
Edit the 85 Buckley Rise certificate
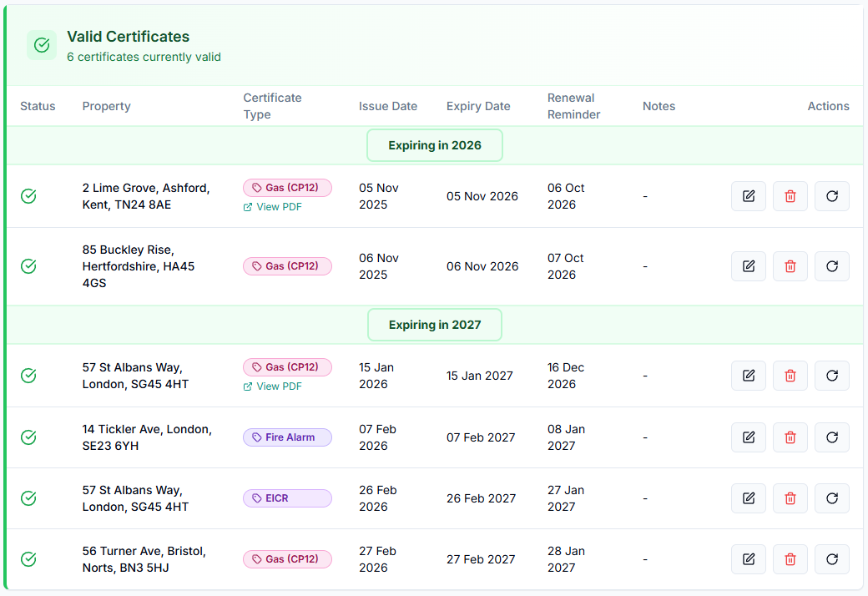(x=749, y=266)
